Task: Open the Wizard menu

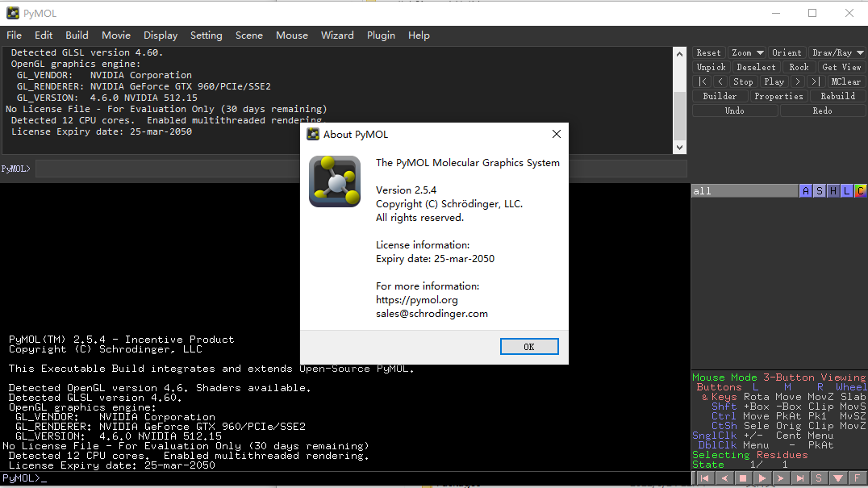Action: pyautogui.click(x=337, y=35)
